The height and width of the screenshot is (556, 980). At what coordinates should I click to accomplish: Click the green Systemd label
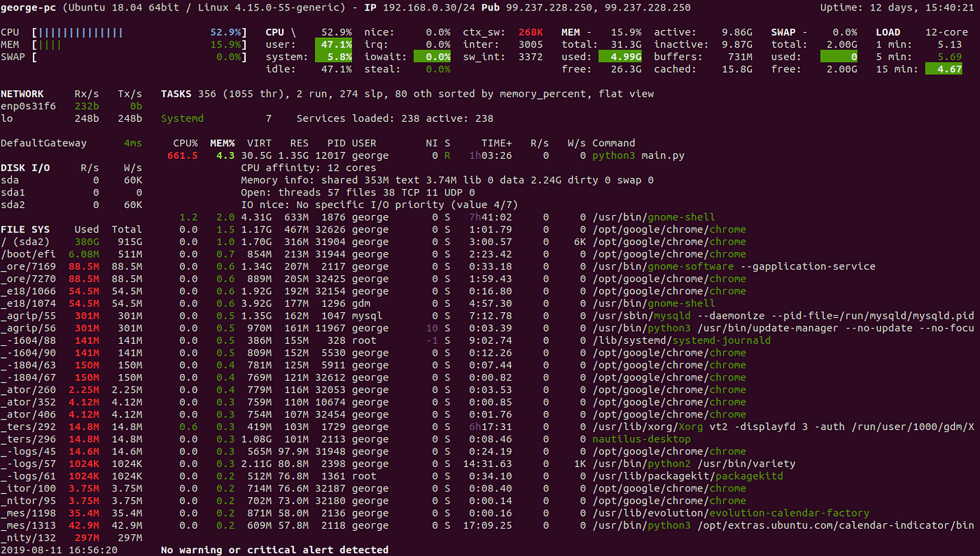(183, 118)
